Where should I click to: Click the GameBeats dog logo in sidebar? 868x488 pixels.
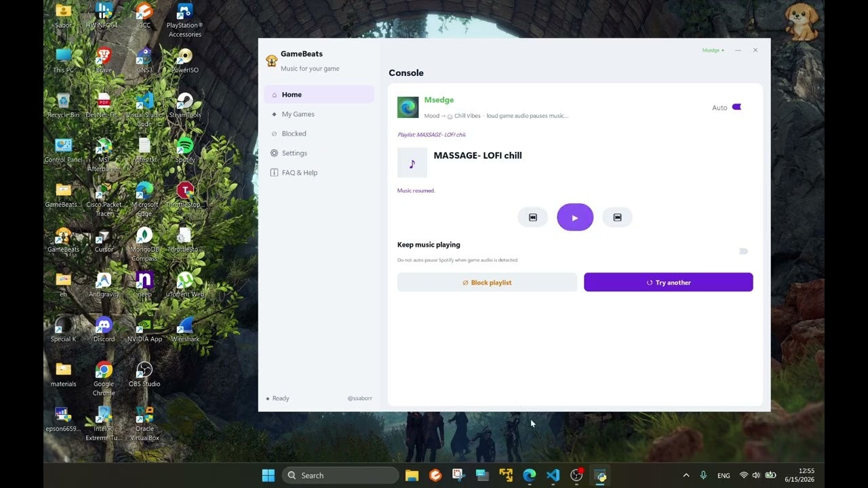pyautogui.click(x=271, y=60)
